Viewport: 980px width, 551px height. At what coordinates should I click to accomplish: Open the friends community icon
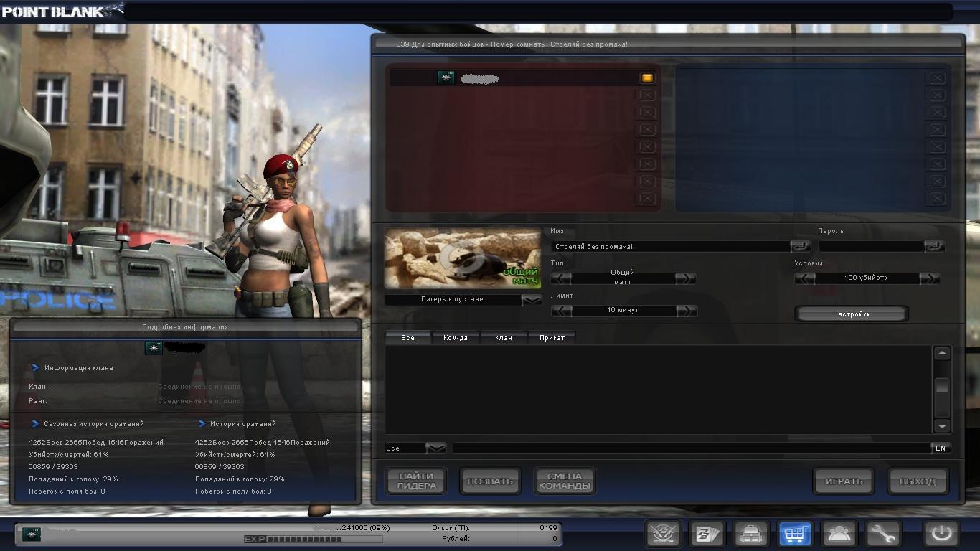[839, 534]
